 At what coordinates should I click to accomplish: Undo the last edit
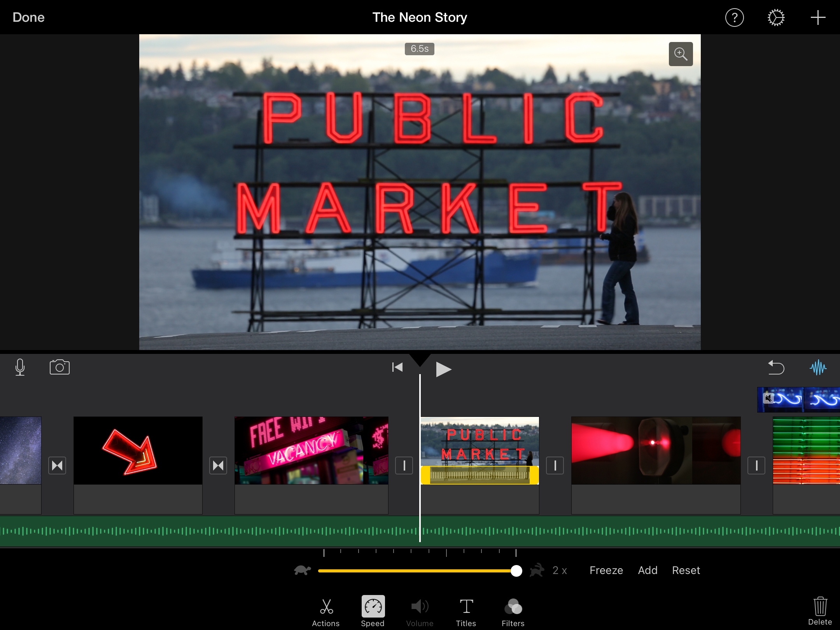[x=776, y=367]
